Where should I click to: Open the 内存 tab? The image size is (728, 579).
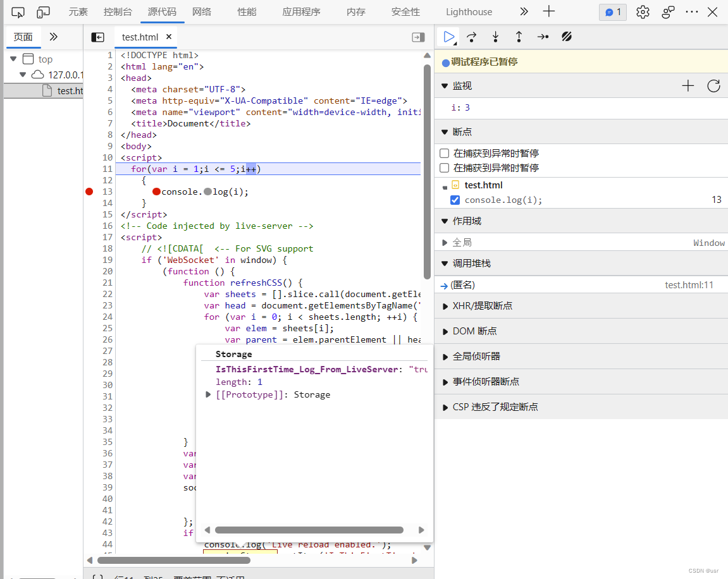(x=356, y=12)
